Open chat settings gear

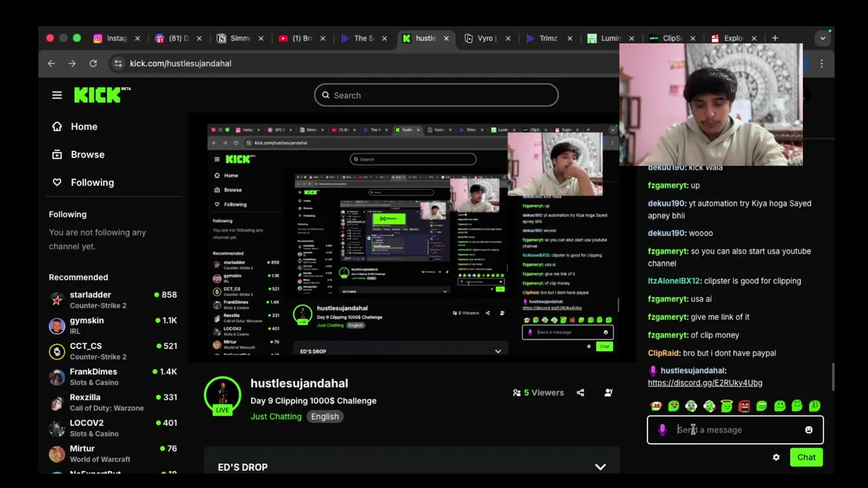click(x=776, y=457)
